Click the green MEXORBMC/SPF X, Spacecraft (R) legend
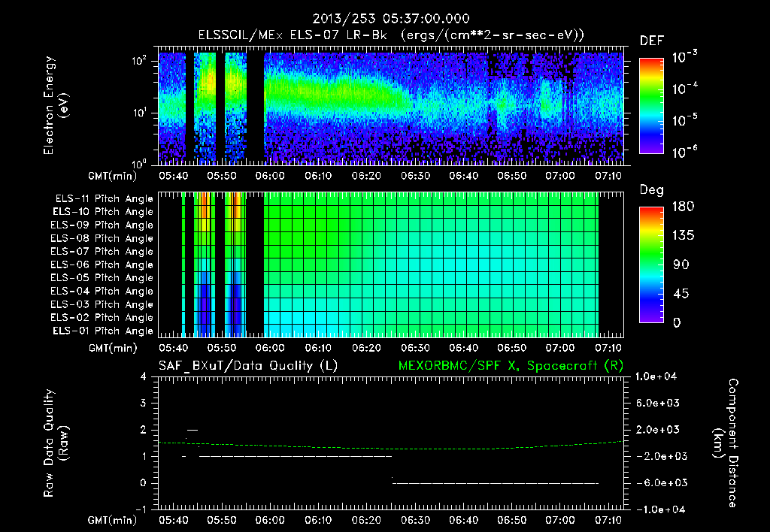This screenshot has width=770, height=532. tap(511, 366)
